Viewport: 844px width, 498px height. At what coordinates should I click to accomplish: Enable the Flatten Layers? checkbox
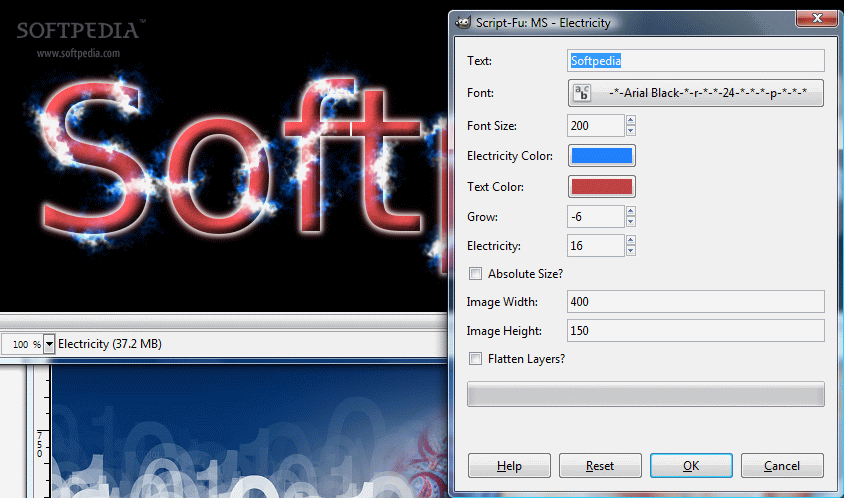click(x=475, y=359)
